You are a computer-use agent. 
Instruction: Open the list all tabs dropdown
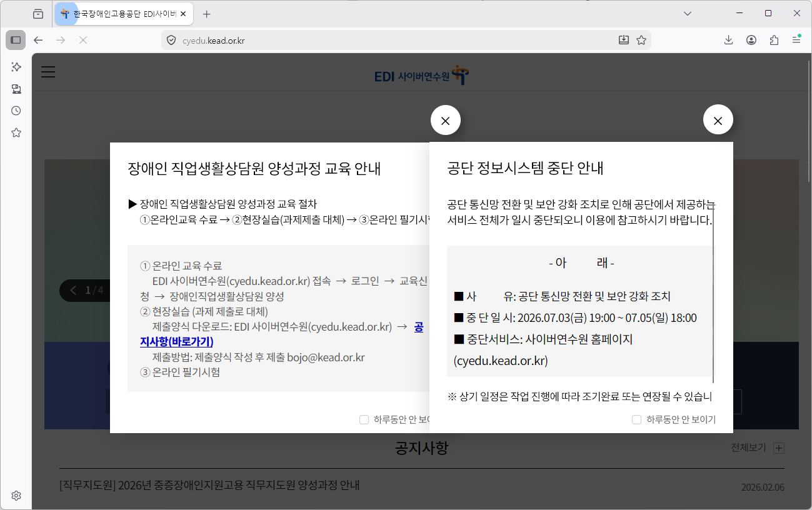pyautogui.click(x=688, y=14)
